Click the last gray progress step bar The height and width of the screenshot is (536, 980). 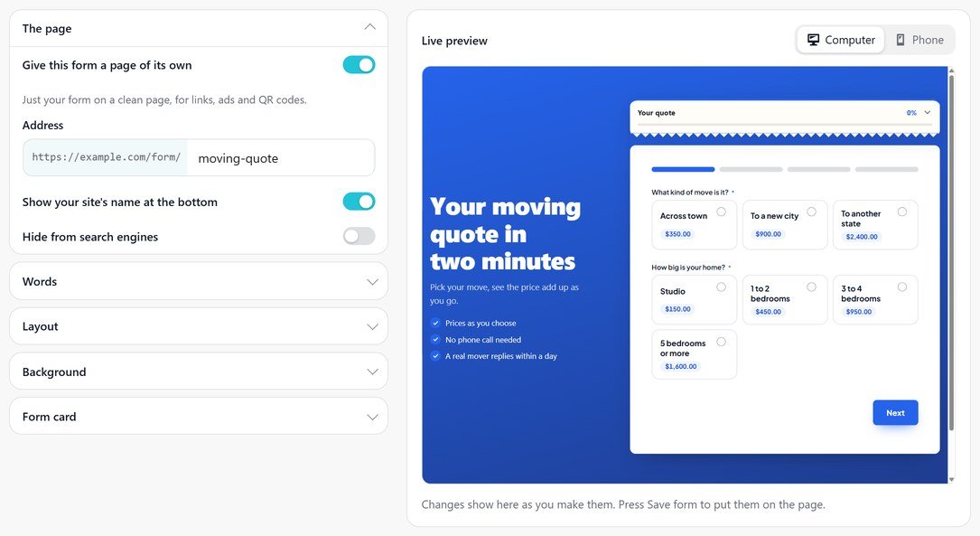pyautogui.click(x=886, y=170)
